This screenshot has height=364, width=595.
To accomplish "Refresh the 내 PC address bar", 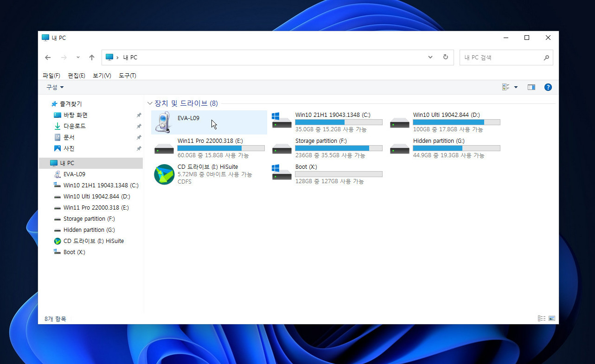I will [446, 57].
